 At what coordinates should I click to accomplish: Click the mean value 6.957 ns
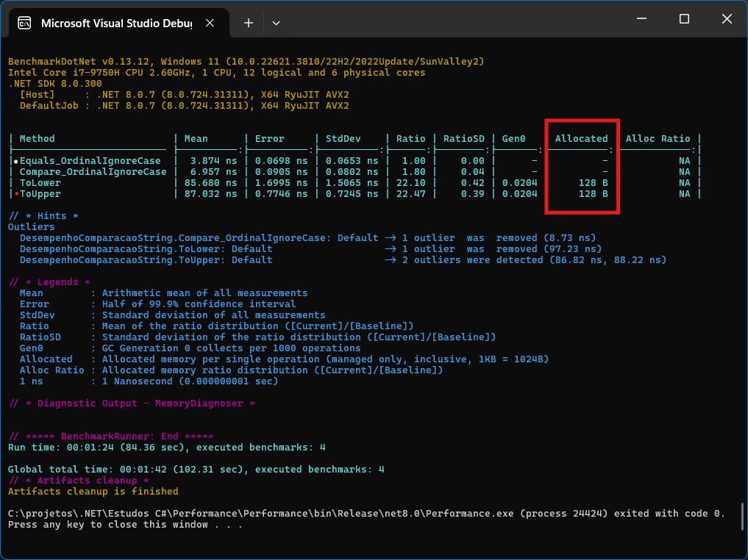click(213, 171)
